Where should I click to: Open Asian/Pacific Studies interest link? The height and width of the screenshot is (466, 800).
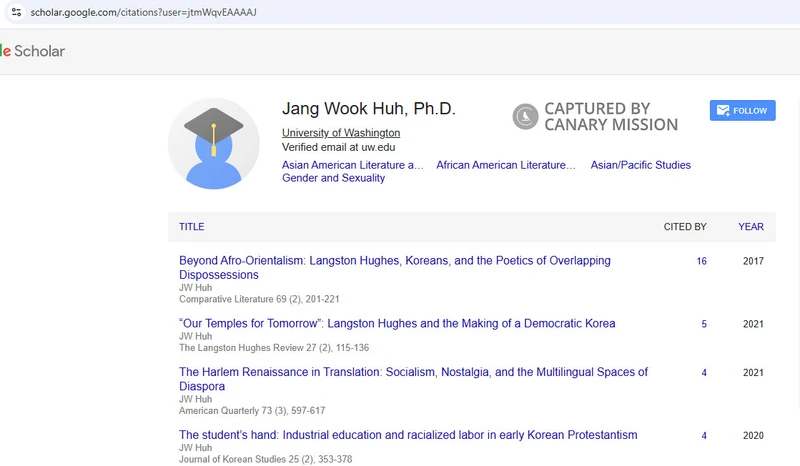640,165
